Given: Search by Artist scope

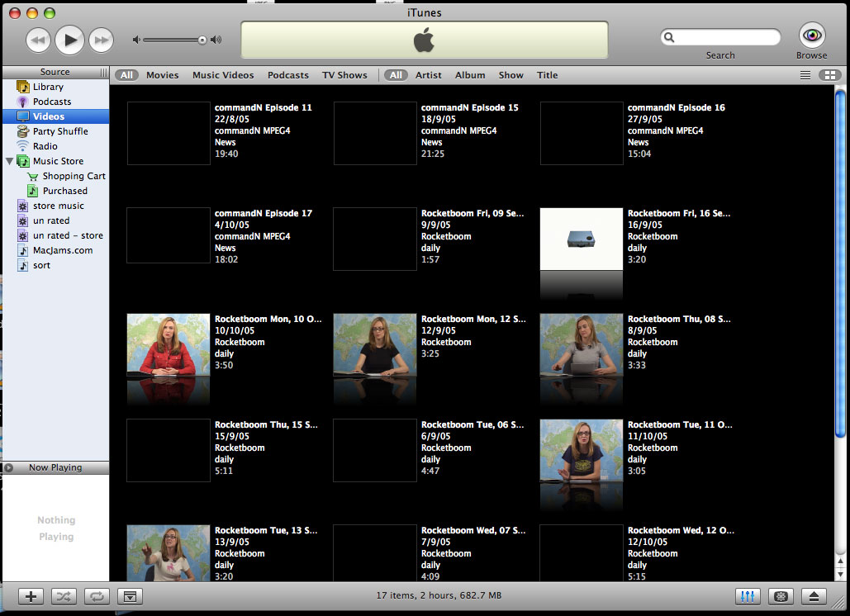Looking at the screenshot, I should pos(428,75).
